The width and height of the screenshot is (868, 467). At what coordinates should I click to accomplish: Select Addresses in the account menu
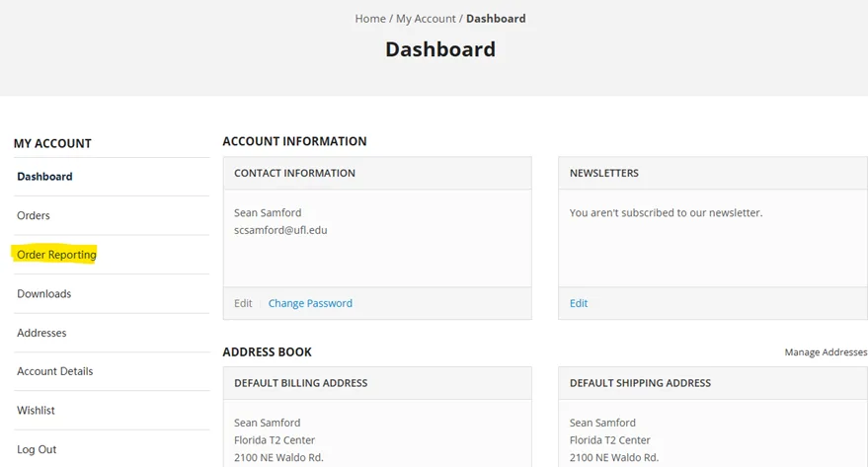point(41,333)
